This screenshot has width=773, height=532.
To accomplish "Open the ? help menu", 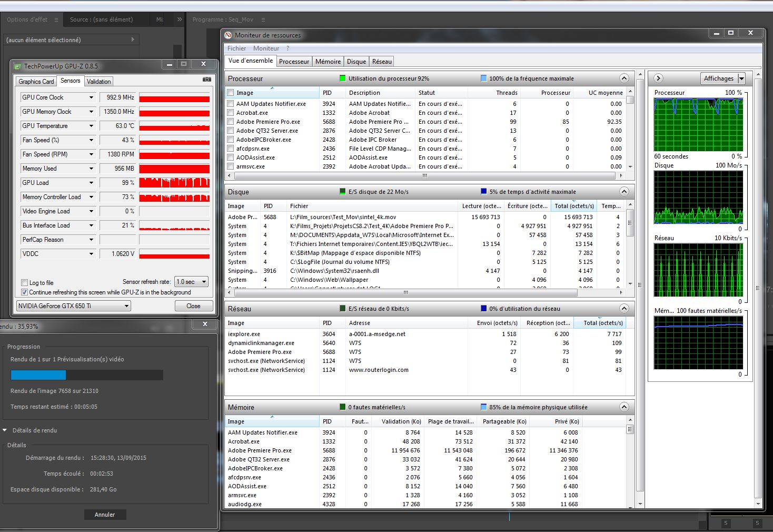I will (288, 48).
